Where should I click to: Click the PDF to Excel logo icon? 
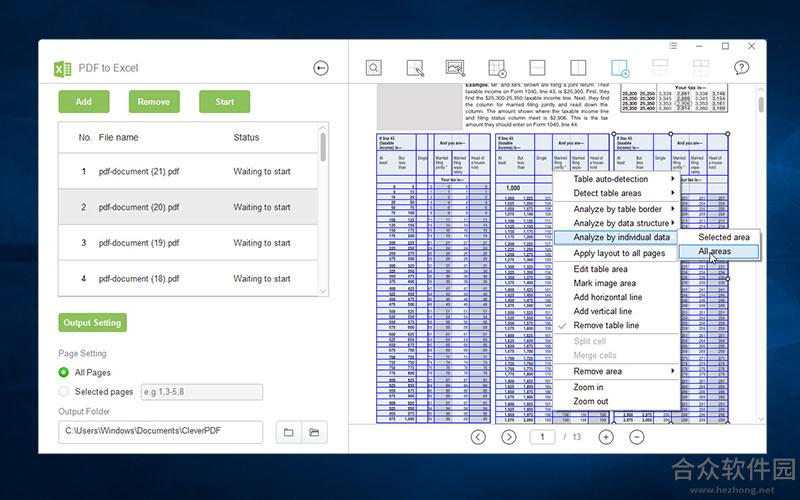(x=62, y=68)
